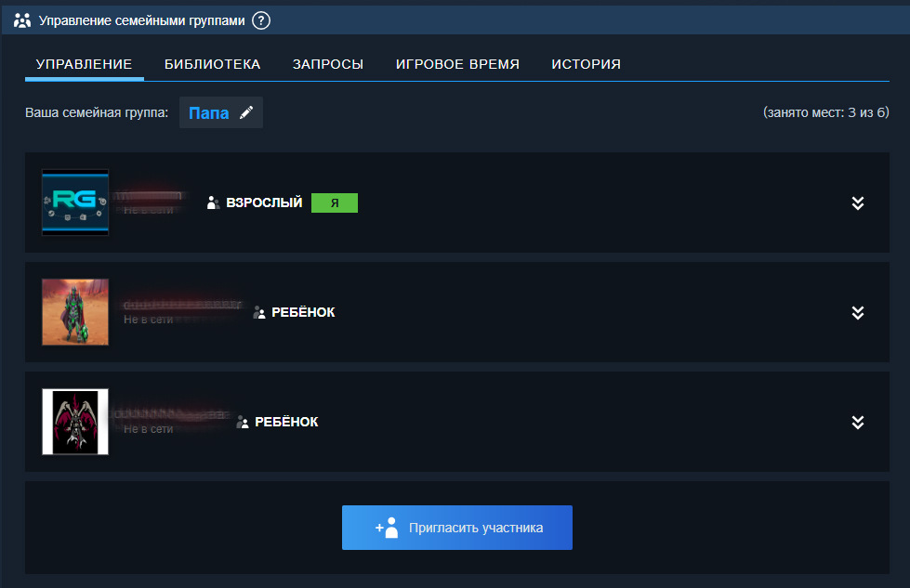The image size is (910, 588).
Task: Click the Папа family group name
Action: 208,113
